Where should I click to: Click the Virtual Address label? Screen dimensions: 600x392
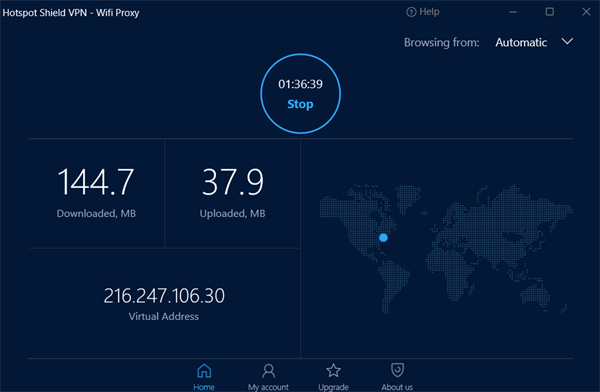pos(164,317)
